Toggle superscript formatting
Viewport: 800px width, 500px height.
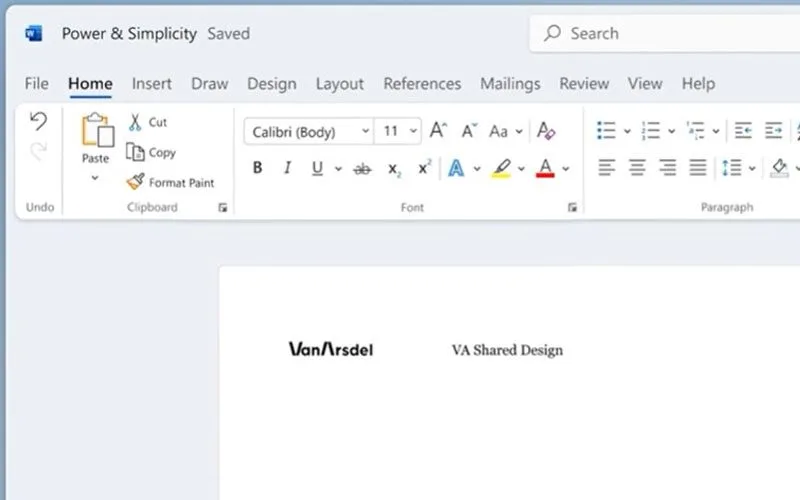pyautogui.click(x=424, y=167)
